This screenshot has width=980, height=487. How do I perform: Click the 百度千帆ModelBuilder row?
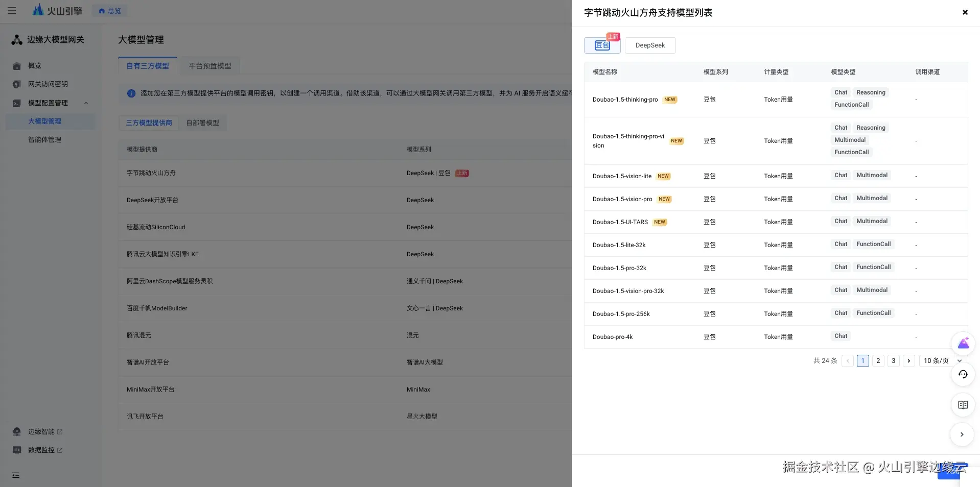(345, 308)
